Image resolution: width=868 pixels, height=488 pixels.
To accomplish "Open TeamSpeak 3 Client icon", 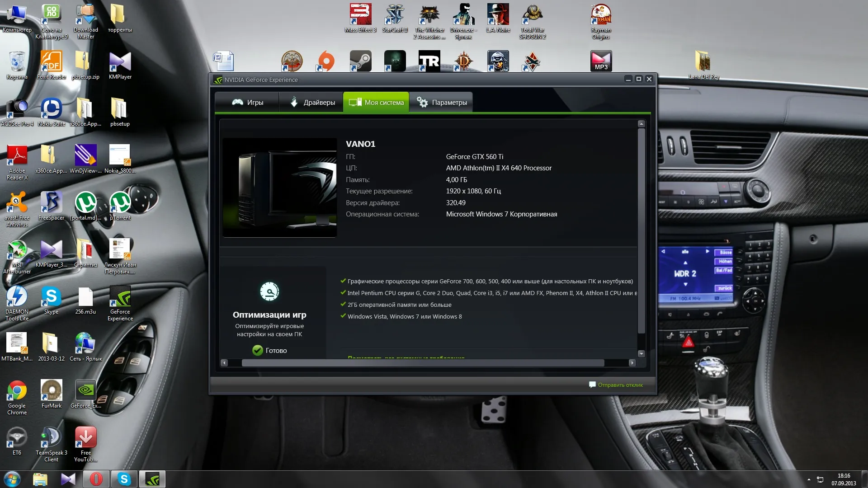I will (51, 445).
